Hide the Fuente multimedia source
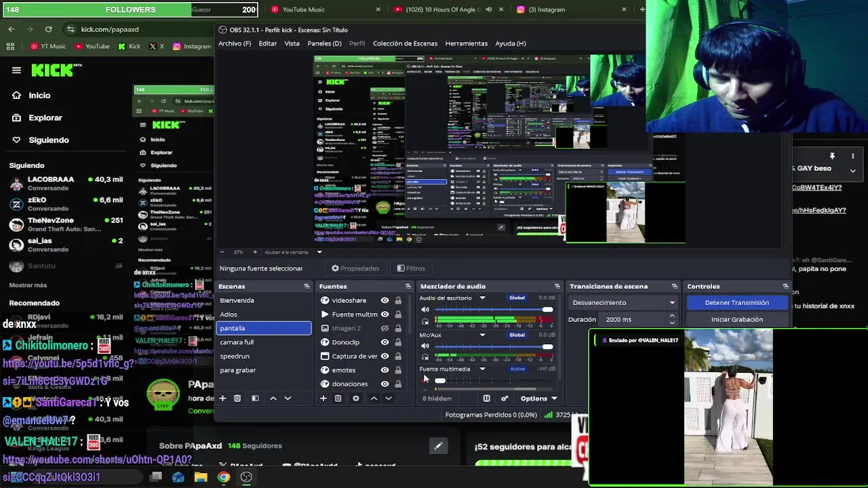The width and height of the screenshot is (868, 488). tap(384, 314)
